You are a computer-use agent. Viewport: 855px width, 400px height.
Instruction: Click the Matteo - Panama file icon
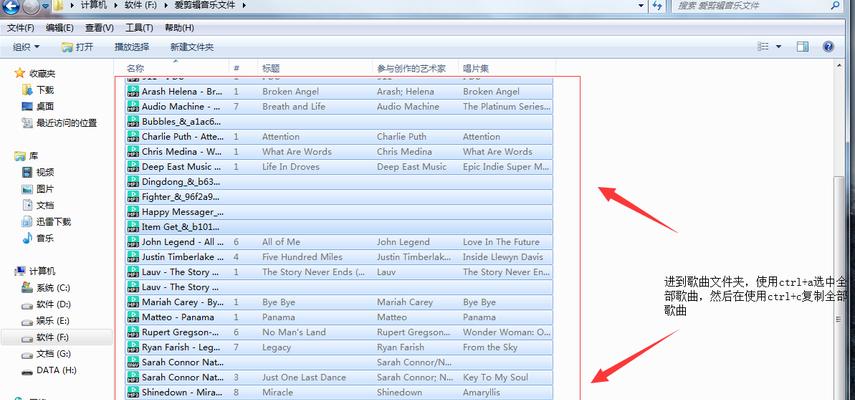click(133, 317)
